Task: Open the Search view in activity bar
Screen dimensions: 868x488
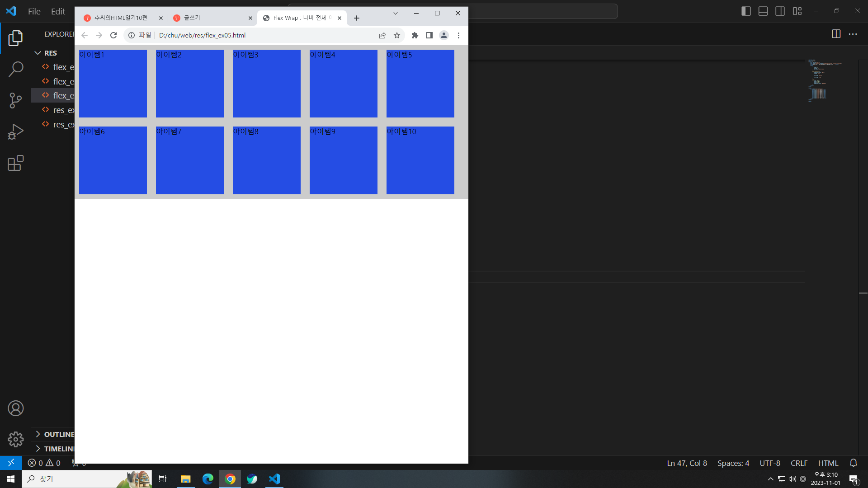Action: [16, 69]
